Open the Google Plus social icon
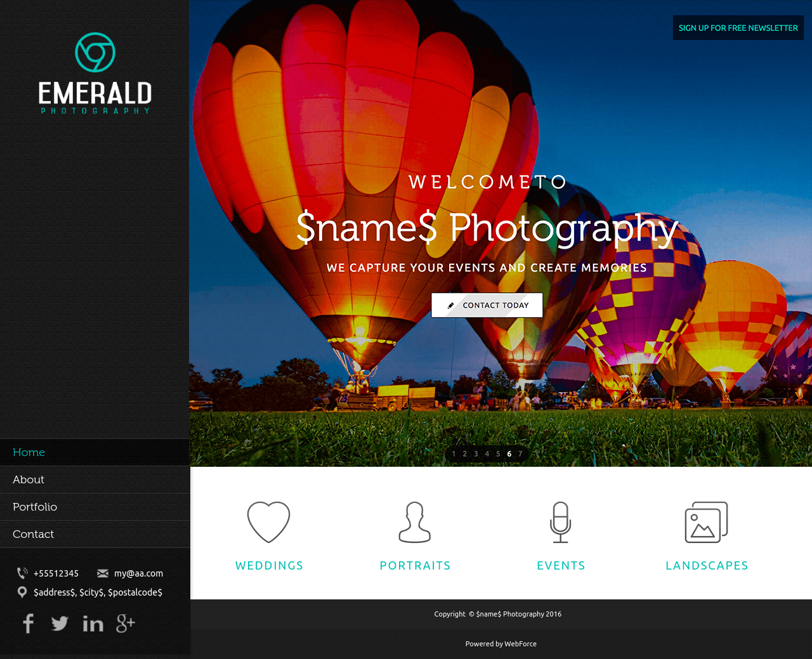 pyautogui.click(x=126, y=623)
